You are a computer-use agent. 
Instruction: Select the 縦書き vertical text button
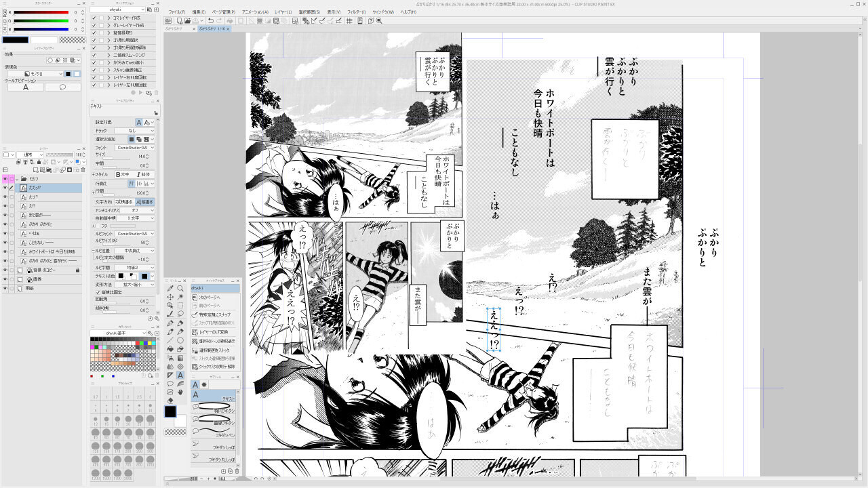(144, 202)
